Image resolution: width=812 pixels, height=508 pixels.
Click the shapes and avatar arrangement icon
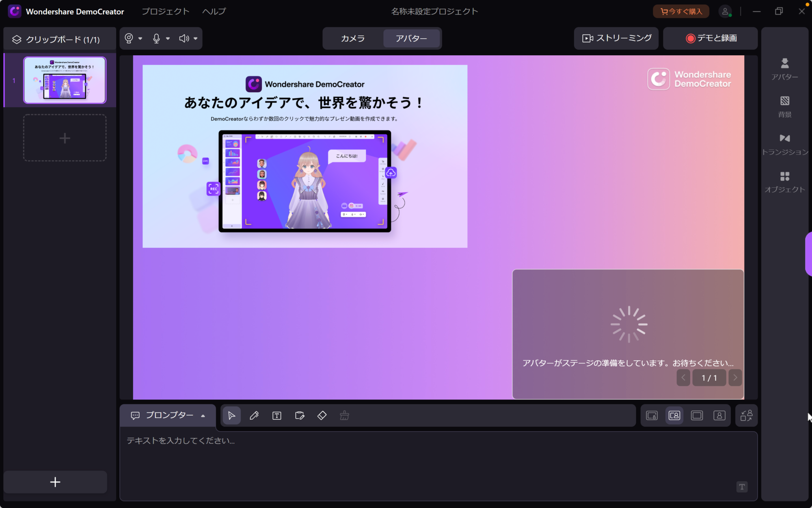pyautogui.click(x=746, y=415)
